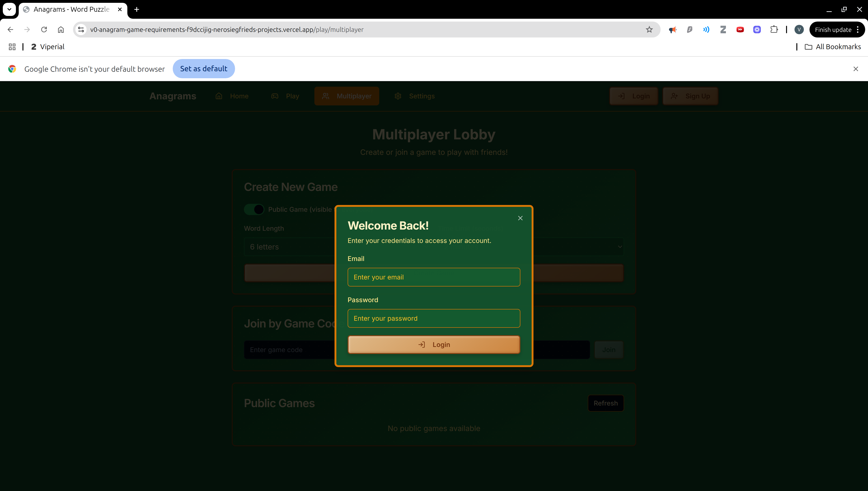Bookmark this page with the star icon
This screenshot has height=491, width=868.
[x=649, y=30]
